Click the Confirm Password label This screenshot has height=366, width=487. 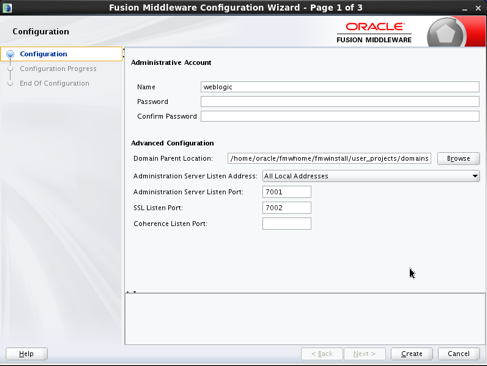pos(167,116)
